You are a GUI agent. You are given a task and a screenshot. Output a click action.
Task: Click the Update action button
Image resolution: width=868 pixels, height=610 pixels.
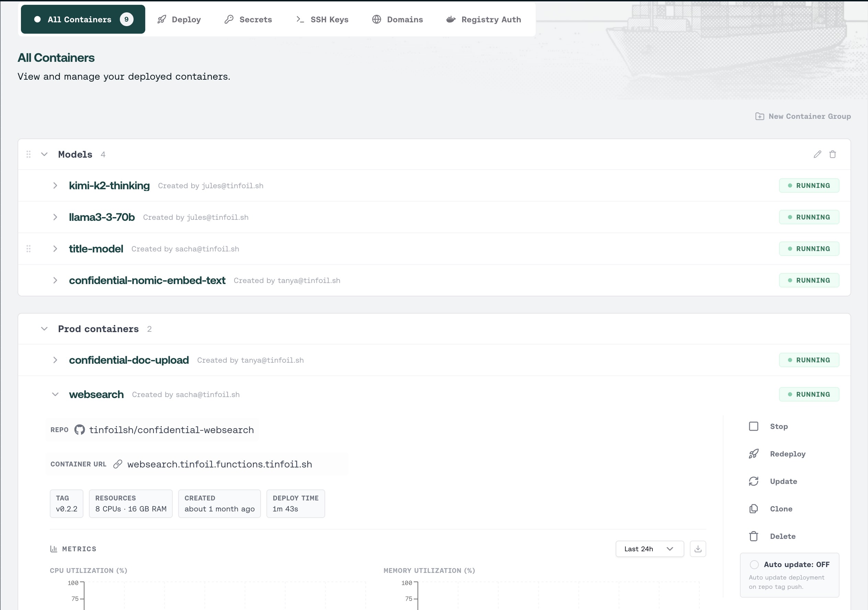pos(783,482)
